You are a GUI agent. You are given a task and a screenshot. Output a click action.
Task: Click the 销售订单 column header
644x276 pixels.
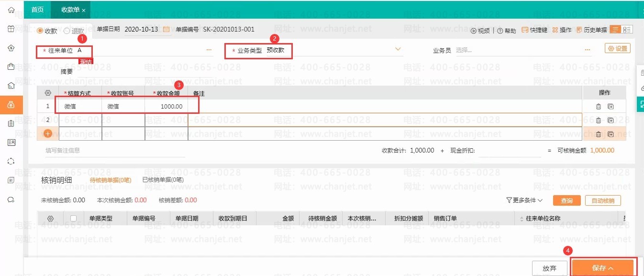pos(472,219)
